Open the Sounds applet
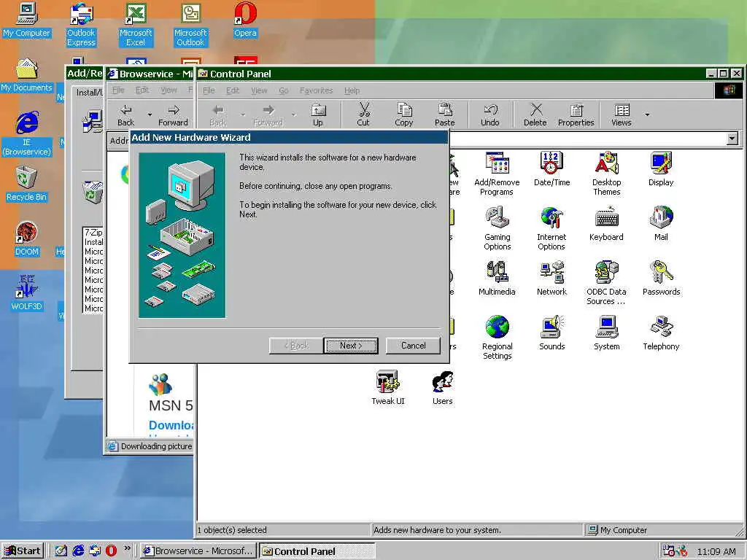 coord(551,333)
